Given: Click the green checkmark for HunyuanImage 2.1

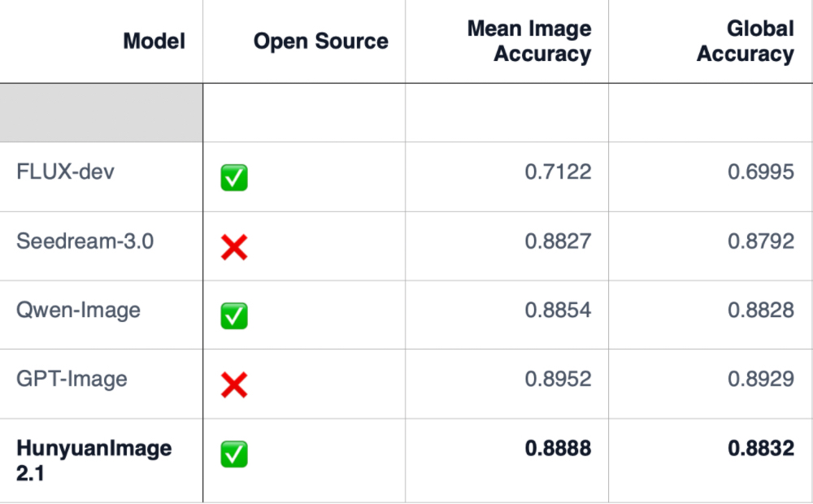Looking at the screenshot, I should pos(234,454).
